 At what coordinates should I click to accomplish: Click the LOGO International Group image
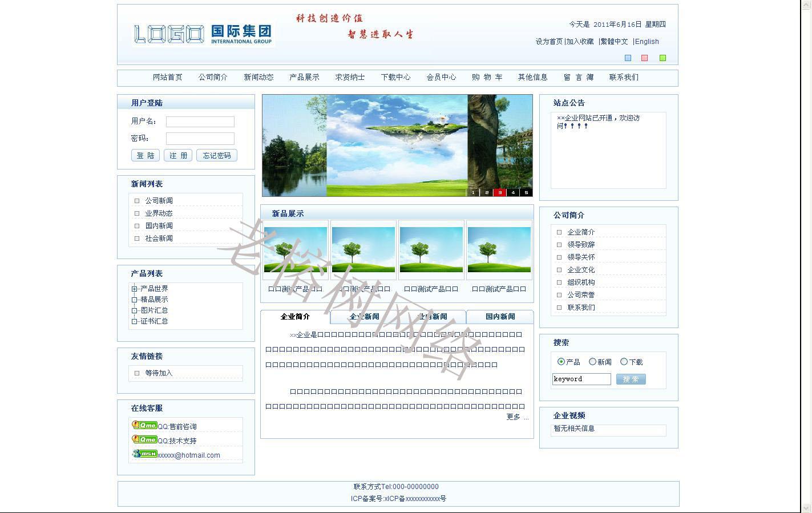pyautogui.click(x=203, y=34)
